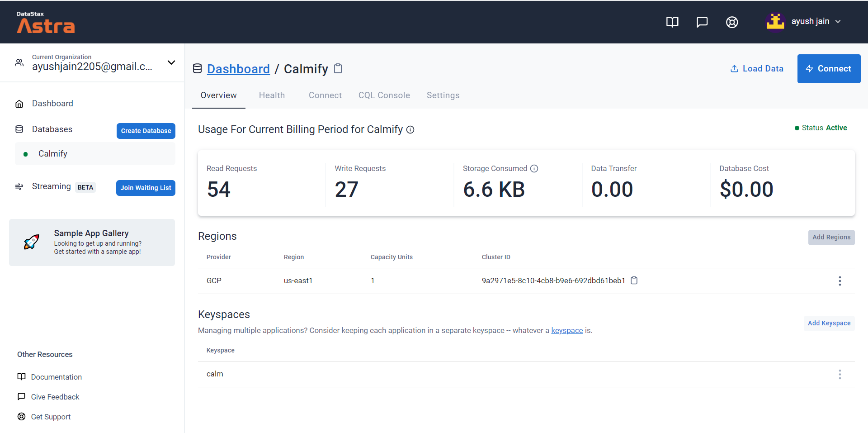Click the Storage Consumed value 6.6 KB
Image resolution: width=868 pixels, height=433 pixels.
pyautogui.click(x=494, y=190)
